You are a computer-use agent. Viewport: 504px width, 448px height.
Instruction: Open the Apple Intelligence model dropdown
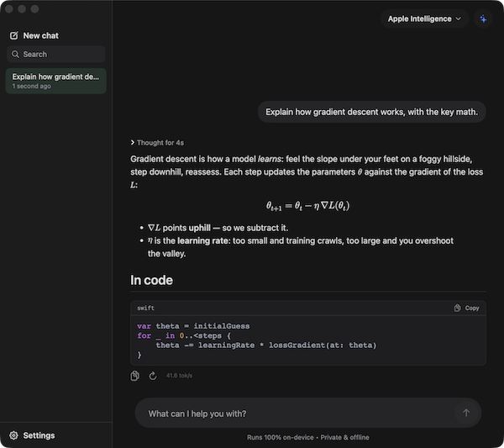tap(424, 18)
